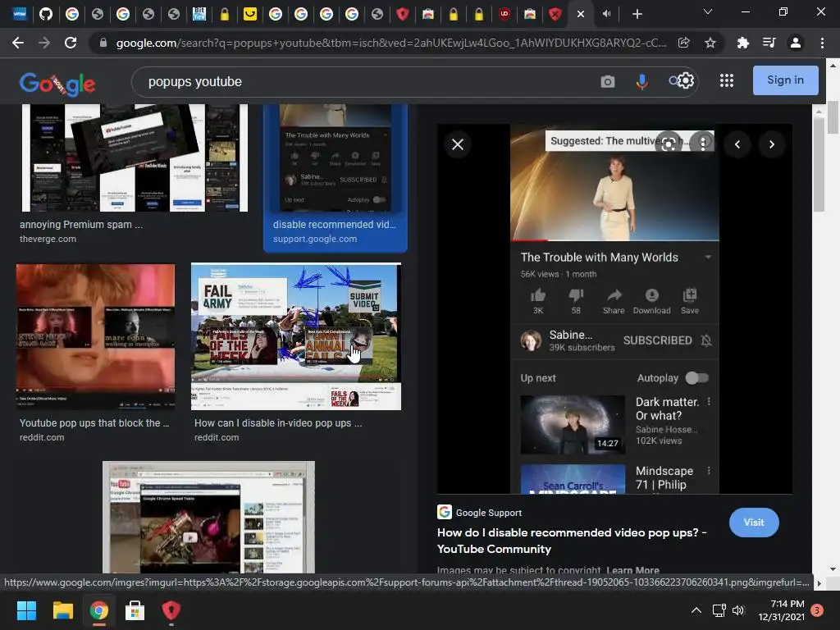Switch to the first vmw tab
840x630 pixels.
click(x=20, y=14)
